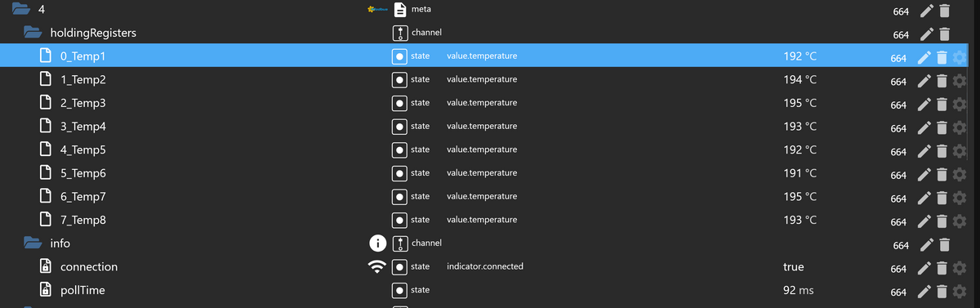Collapse the info channel folder

point(33,243)
